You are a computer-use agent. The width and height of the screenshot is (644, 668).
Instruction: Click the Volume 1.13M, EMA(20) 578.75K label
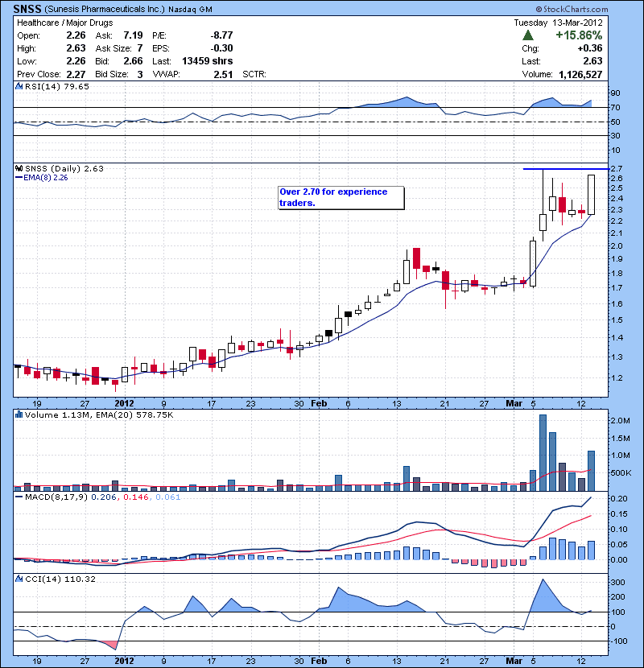point(99,415)
